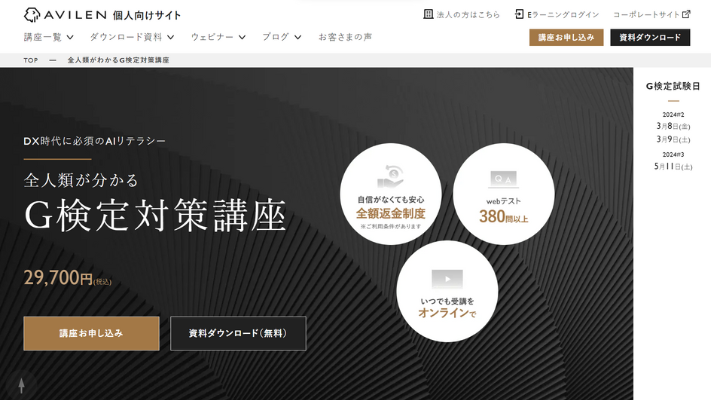Click the corporate building icon for 法人の方はこちら
This screenshot has width=711, height=400.
[428, 15]
